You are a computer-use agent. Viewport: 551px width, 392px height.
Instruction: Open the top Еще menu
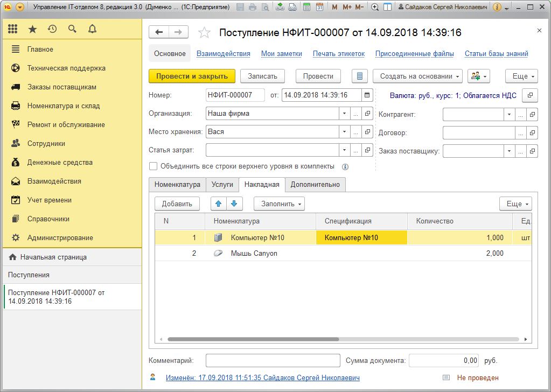[521, 76]
